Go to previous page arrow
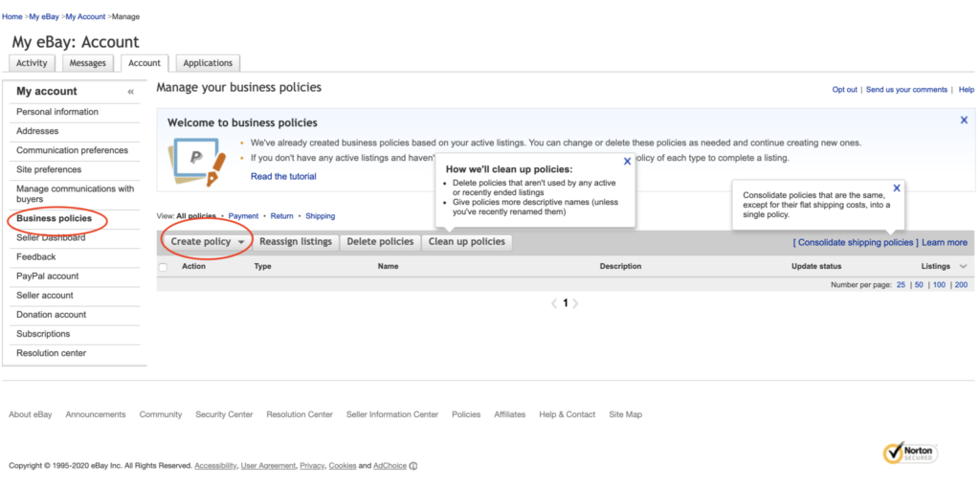The image size is (980, 486). 553,303
